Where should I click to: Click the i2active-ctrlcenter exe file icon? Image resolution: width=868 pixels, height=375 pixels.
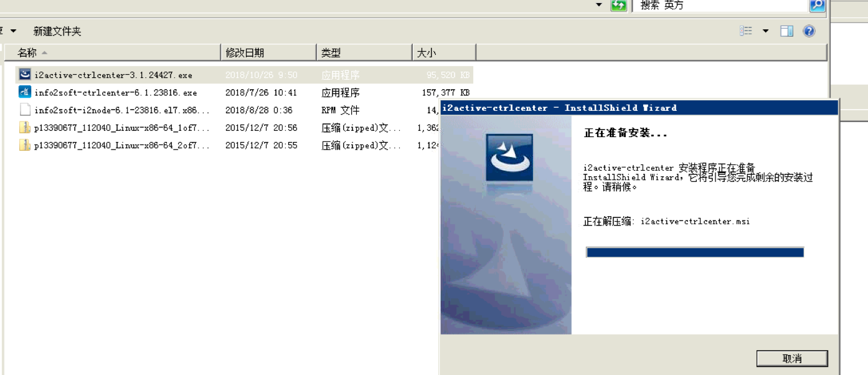[25, 75]
